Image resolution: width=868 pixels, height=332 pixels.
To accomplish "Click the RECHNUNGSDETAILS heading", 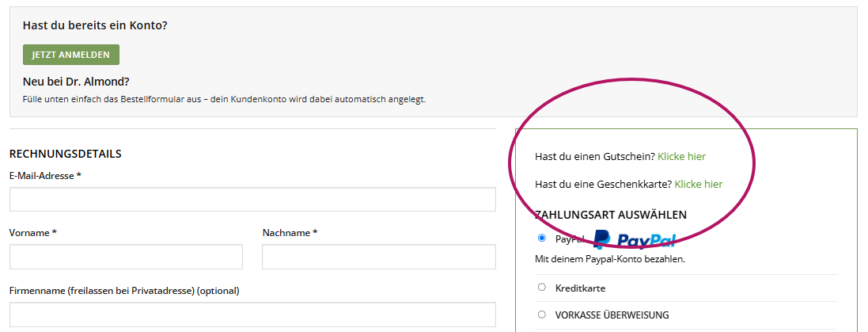I will click(x=66, y=154).
